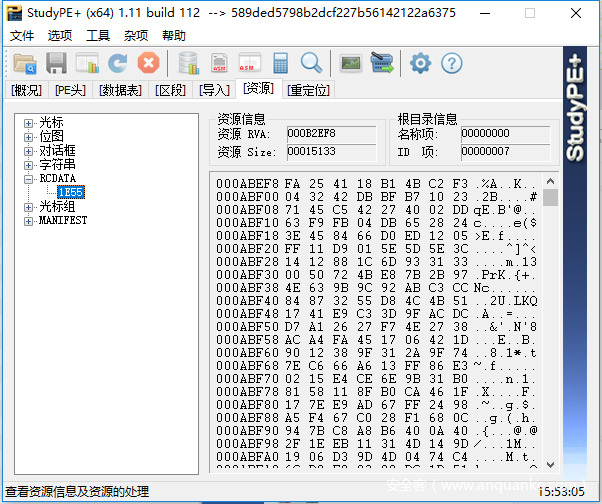Click the open file folder icon

point(24,64)
